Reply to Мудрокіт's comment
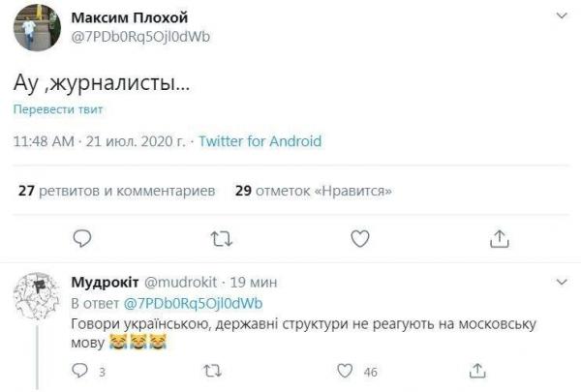581x392 pixels. [x=82, y=370]
